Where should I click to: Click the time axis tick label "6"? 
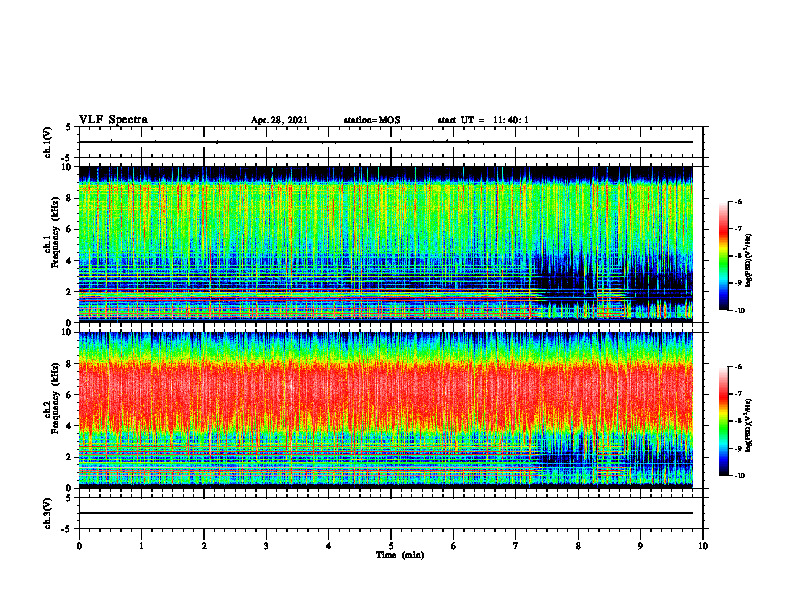[x=454, y=546]
